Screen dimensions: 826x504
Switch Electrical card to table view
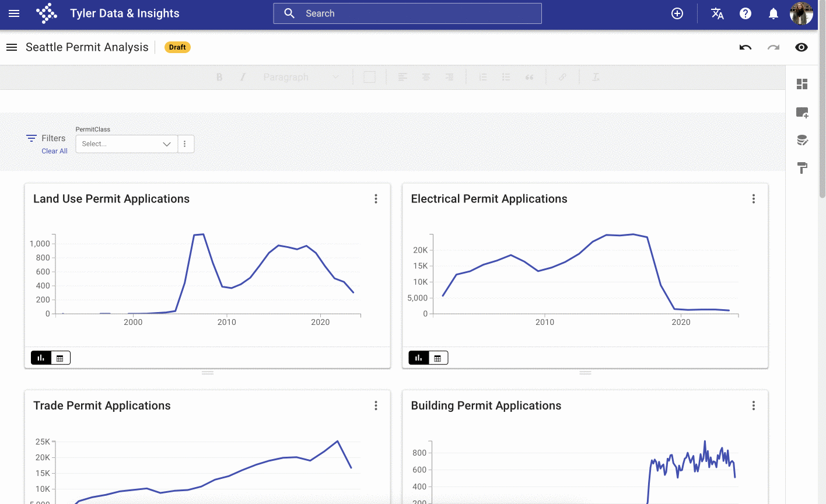(x=438, y=358)
